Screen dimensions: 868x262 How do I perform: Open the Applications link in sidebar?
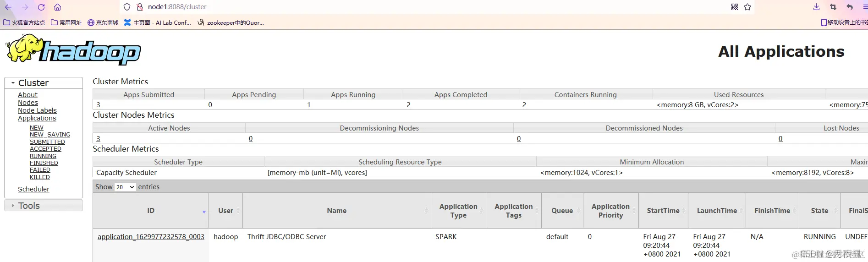click(37, 118)
